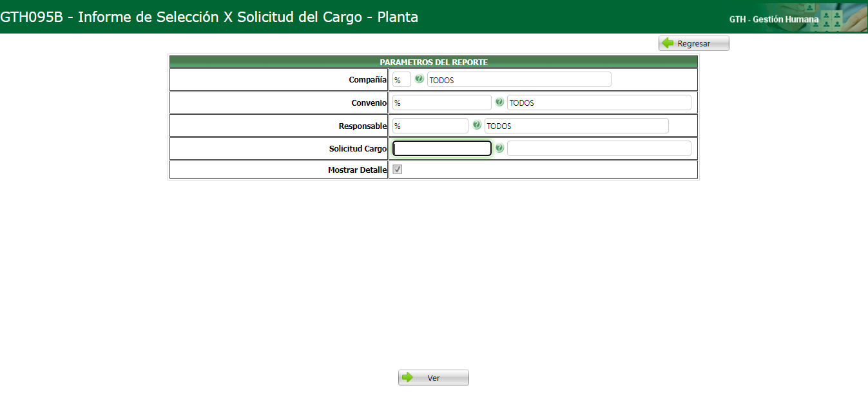Open help for the Convenio field

499,102
